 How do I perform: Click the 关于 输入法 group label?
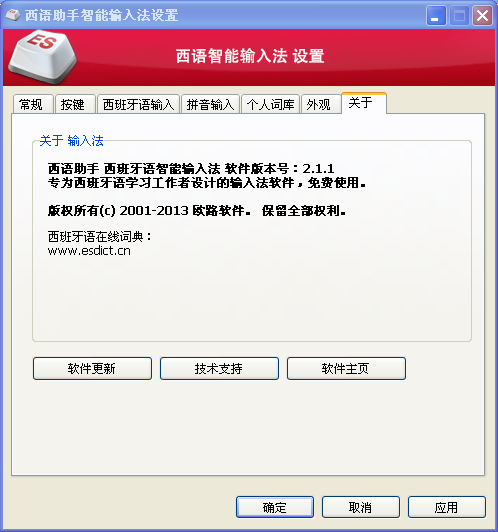[72, 140]
